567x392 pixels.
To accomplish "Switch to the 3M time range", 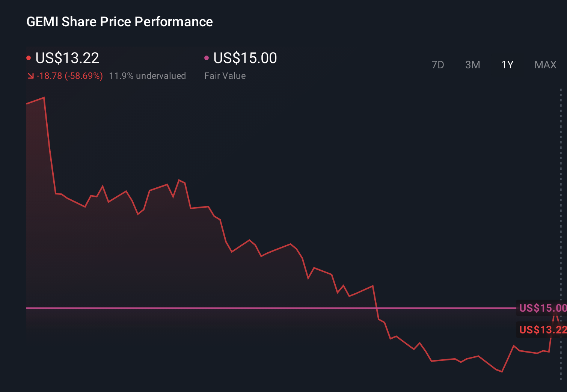I will (x=472, y=65).
